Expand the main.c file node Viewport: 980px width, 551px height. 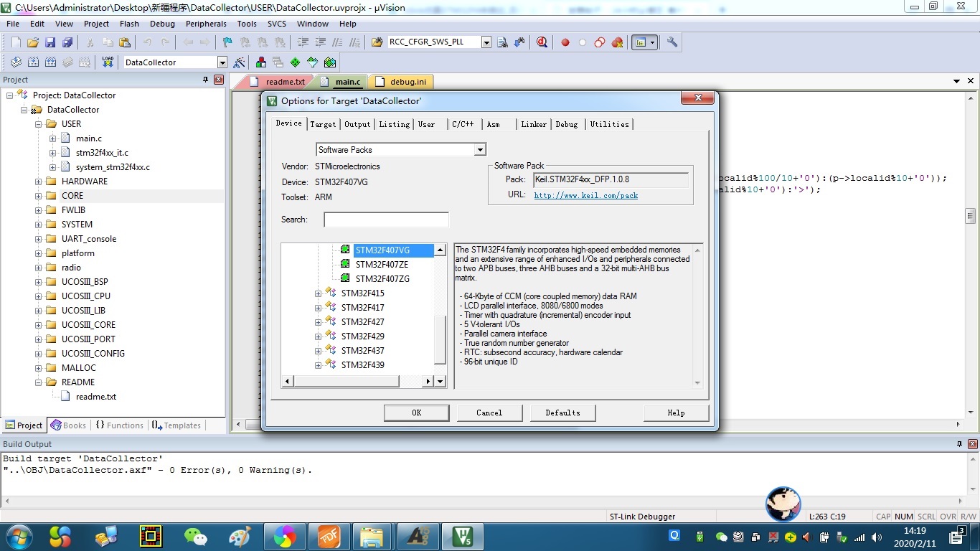click(x=52, y=138)
